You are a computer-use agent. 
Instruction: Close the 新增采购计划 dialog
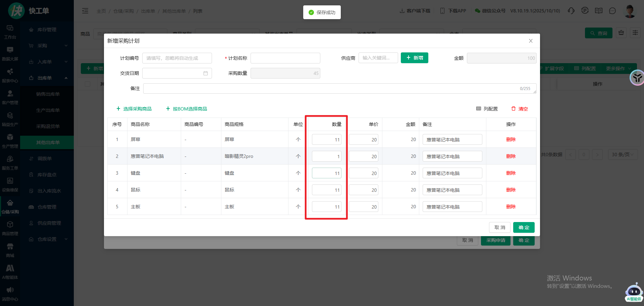coord(531,41)
